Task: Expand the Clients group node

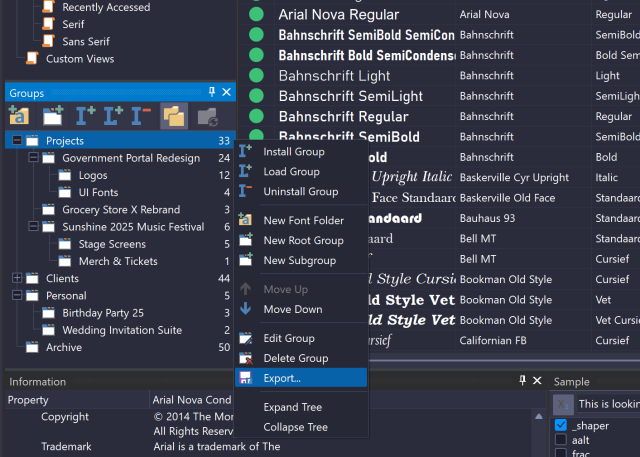Action: [17, 278]
